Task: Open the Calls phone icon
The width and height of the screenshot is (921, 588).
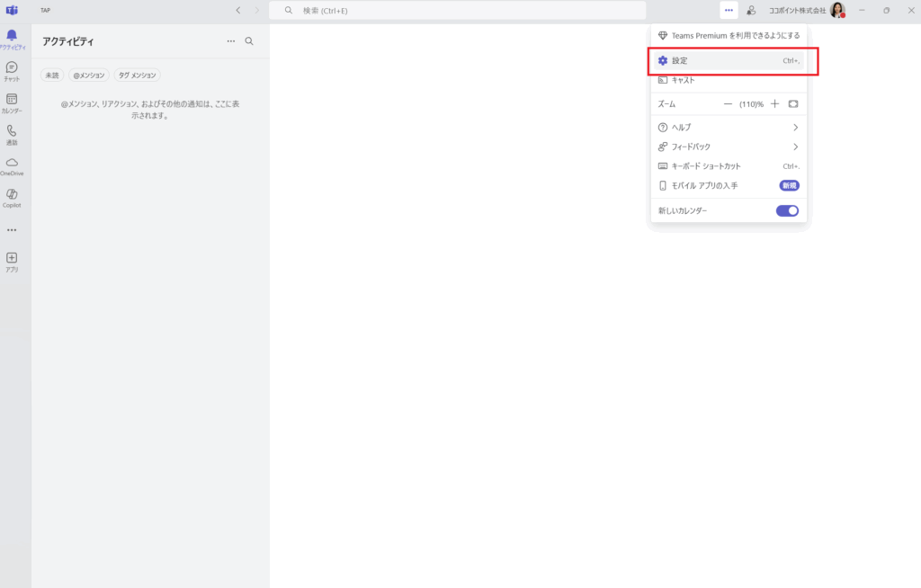Action: tap(12, 131)
